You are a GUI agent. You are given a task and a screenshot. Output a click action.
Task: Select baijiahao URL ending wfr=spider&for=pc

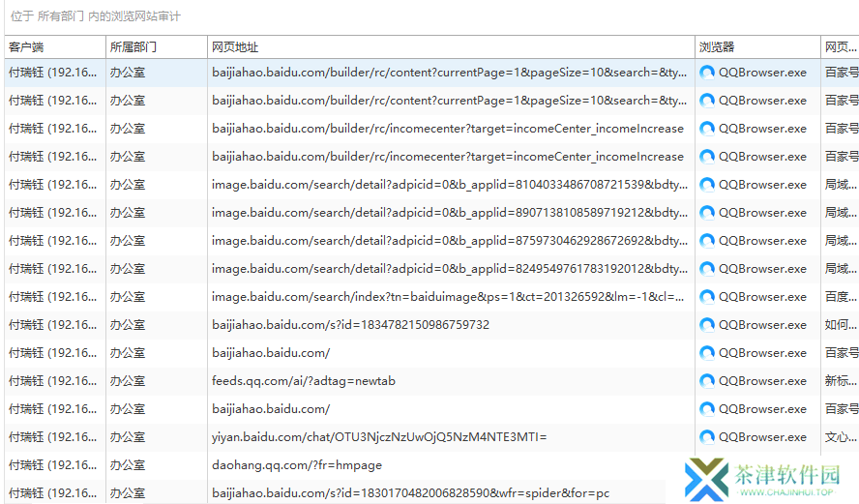coord(410,493)
